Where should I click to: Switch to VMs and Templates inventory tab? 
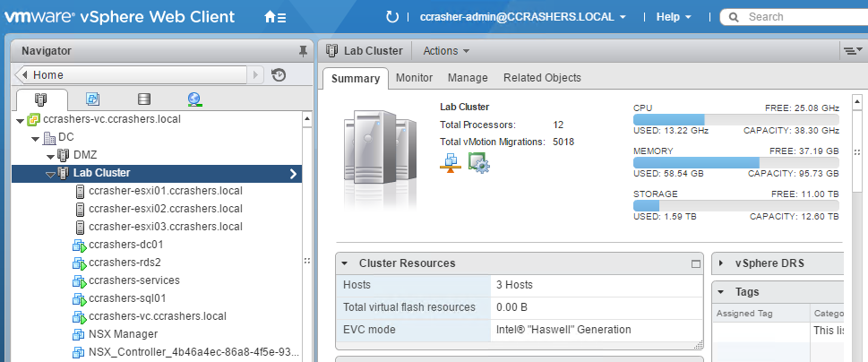tap(92, 99)
